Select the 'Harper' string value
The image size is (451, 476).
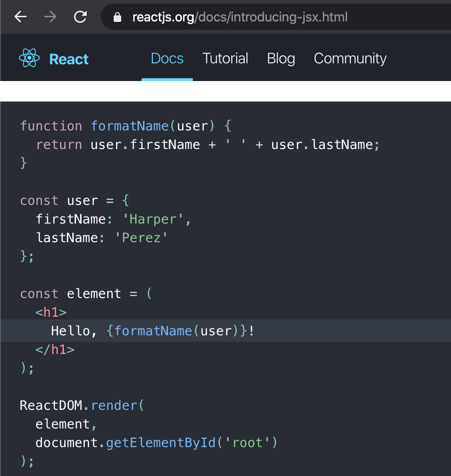pos(153,219)
